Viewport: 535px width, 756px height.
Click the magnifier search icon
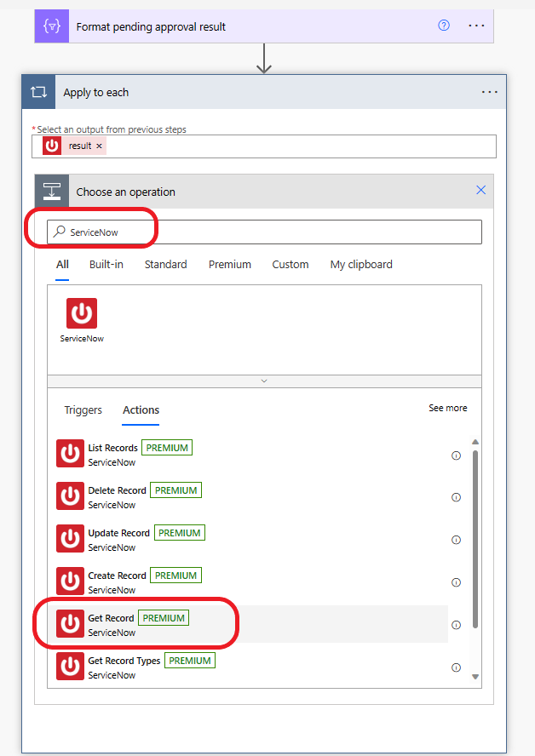tap(60, 232)
